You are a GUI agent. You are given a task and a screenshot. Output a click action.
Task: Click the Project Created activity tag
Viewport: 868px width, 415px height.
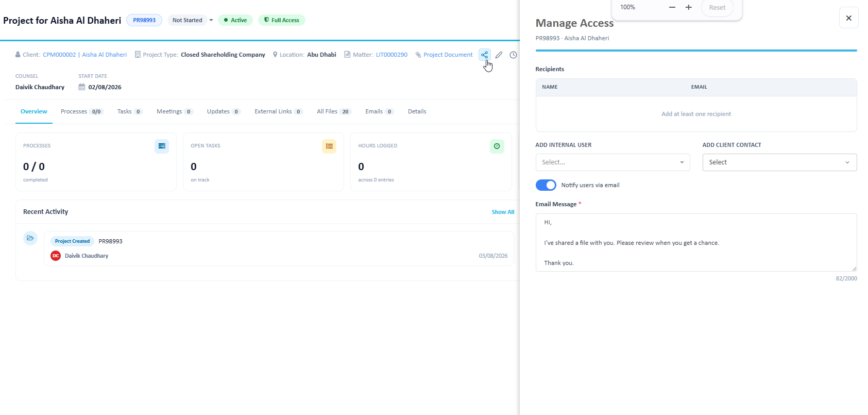[73, 241]
